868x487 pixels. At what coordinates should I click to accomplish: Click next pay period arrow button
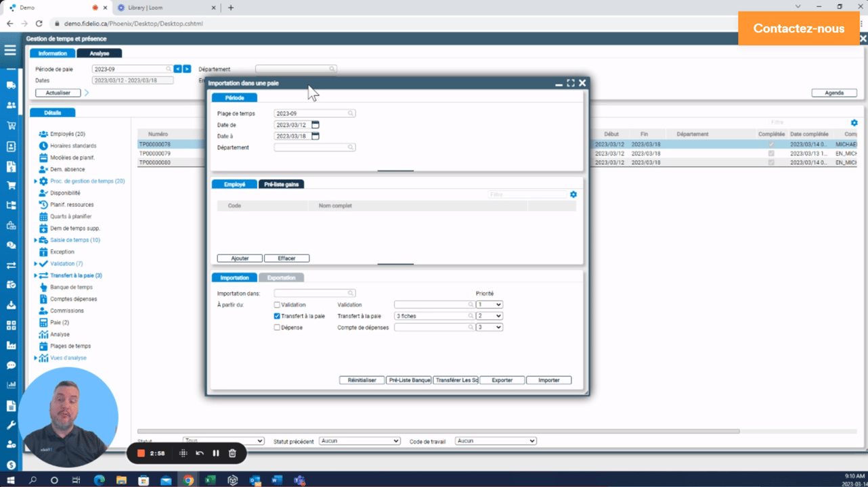[187, 69]
